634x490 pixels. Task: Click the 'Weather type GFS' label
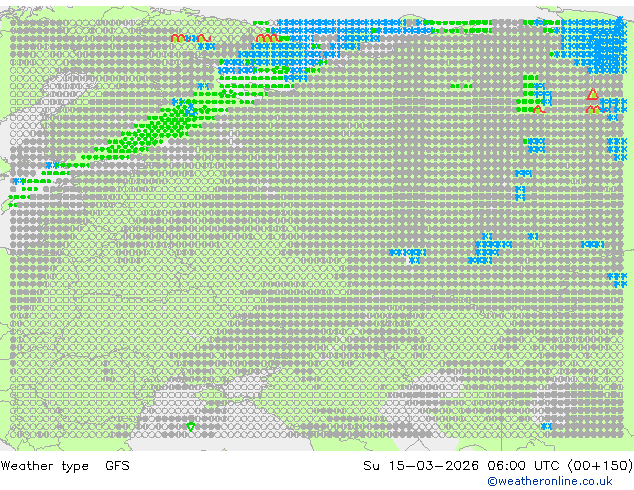pyautogui.click(x=65, y=466)
